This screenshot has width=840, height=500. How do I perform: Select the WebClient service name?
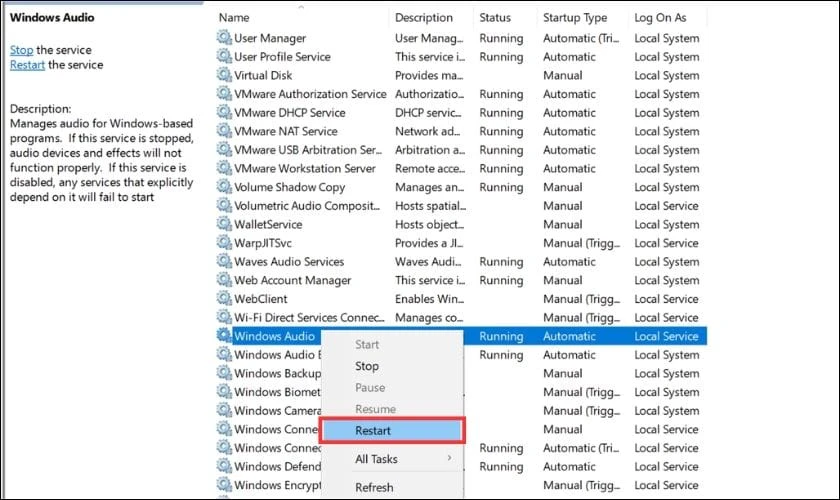click(261, 299)
